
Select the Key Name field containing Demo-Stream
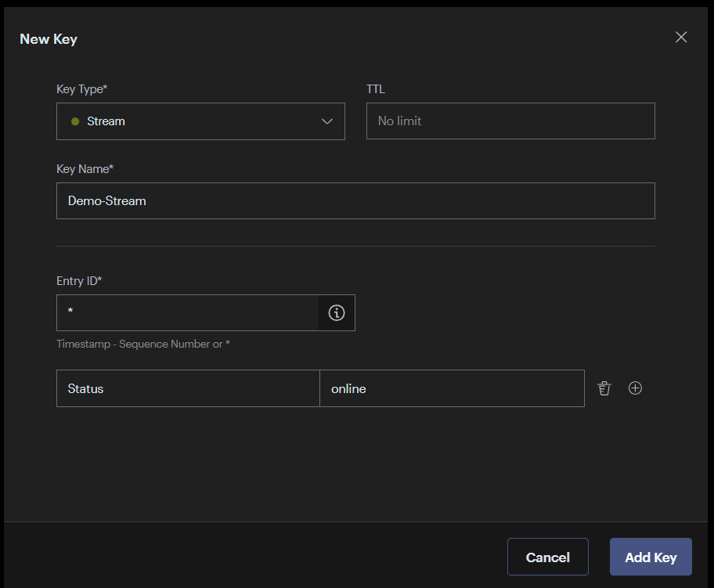pyautogui.click(x=355, y=200)
